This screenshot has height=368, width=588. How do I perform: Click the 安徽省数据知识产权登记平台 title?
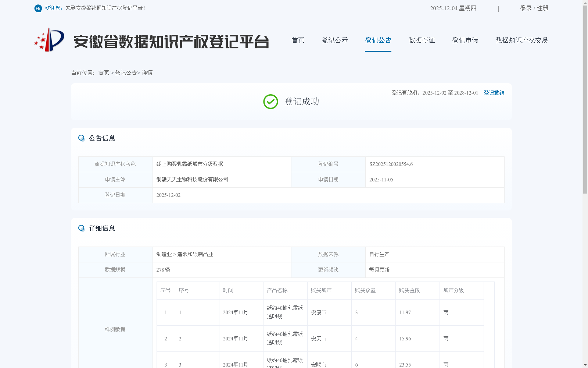click(x=171, y=42)
